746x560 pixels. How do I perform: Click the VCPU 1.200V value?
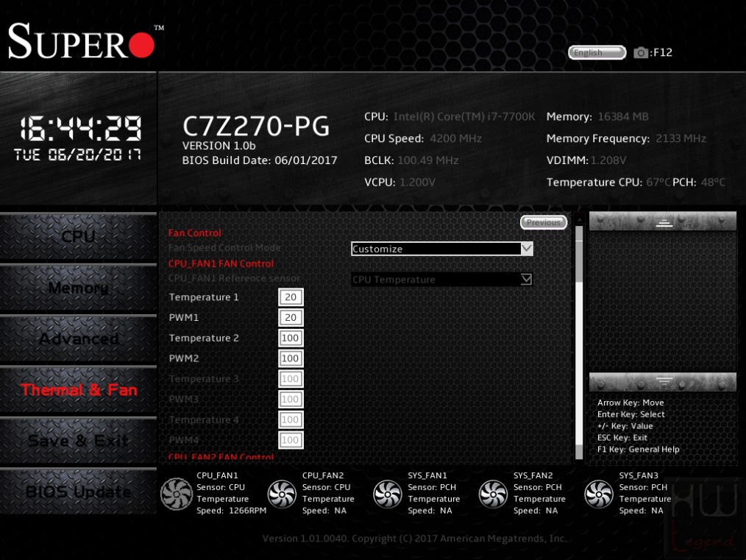click(x=417, y=182)
